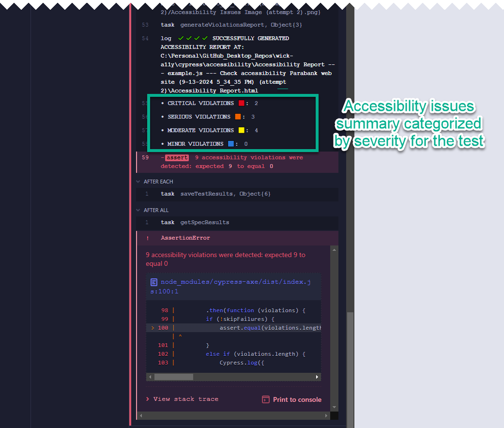The image size is (504, 428).
Task: Click code frame line 100 assert.equal
Action: coord(234,328)
